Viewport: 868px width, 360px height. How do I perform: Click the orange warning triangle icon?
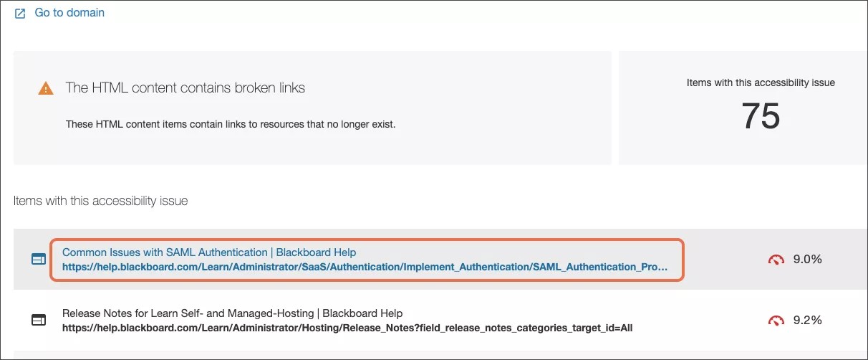(x=46, y=88)
